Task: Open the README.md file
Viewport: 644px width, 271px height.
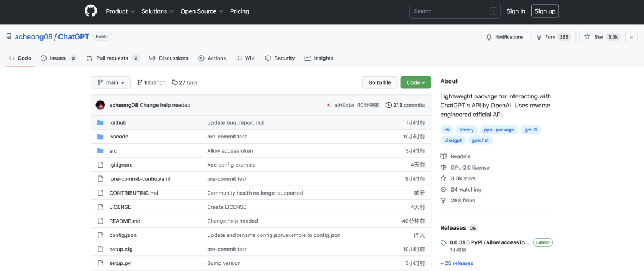Action: point(125,221)
